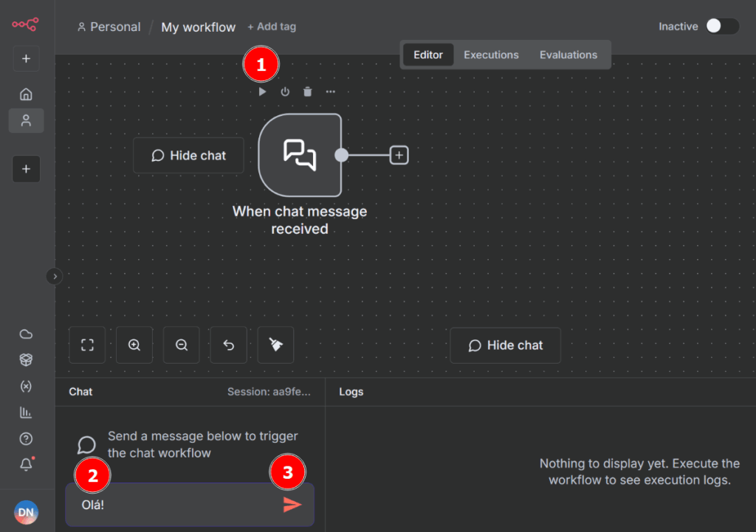756x532 pixels.
Task: Open the Home icon in sidebar
Action: tap(26, 94)
